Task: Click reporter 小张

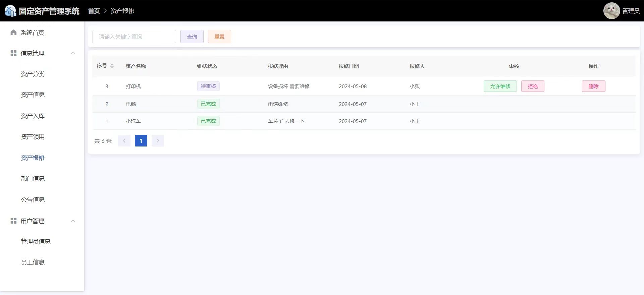Action: (x=415, y=86)
